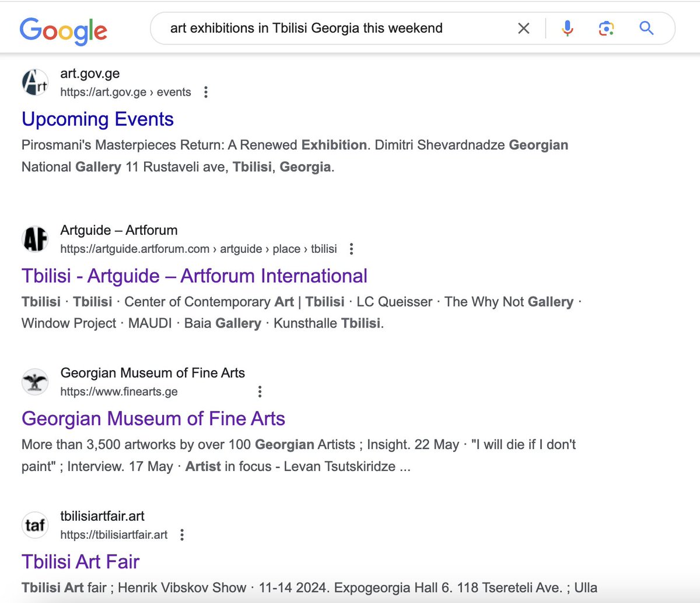This screenshot has height=603, width=700.
Task: Click Georgian Museum of Fine Arts site name
Action: point(153,373)
